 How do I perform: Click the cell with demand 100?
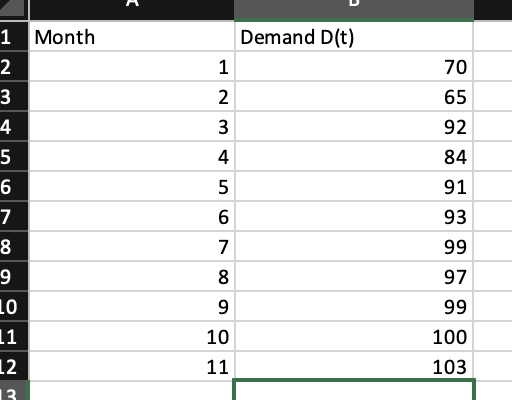pyautogui.click(x=354, y=337)
